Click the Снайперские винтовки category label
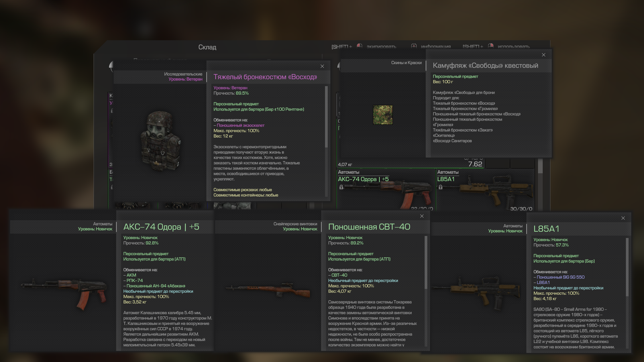Screen dimensions: 644x362 point(295,224)
